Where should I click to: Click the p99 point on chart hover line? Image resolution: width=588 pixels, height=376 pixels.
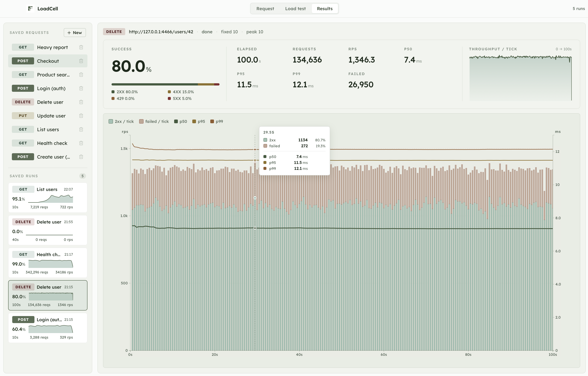click(255, 150)
